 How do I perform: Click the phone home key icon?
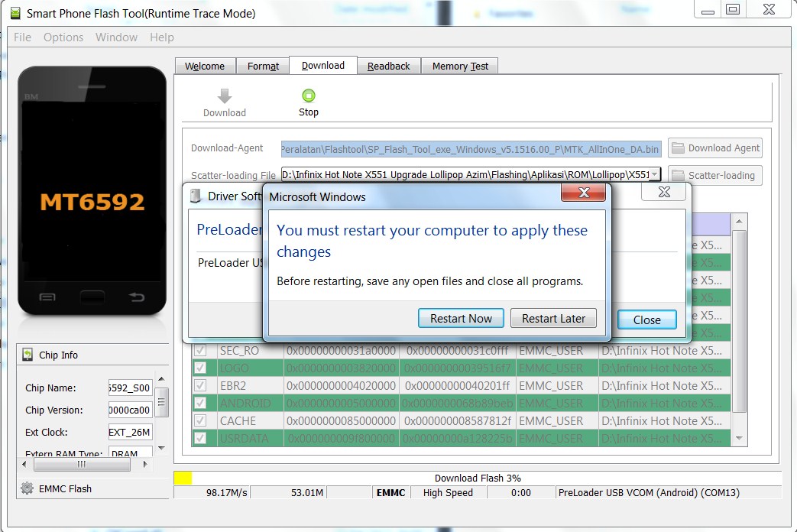(92, 297)
